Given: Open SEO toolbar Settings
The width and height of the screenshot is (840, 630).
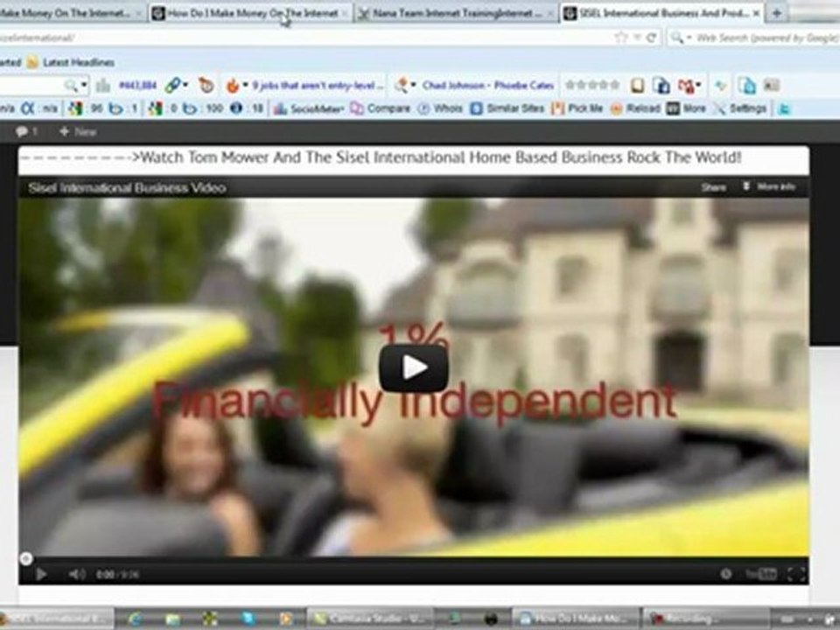Looking at the screenshot, I should pyautogui.click(x=740, y=108).
